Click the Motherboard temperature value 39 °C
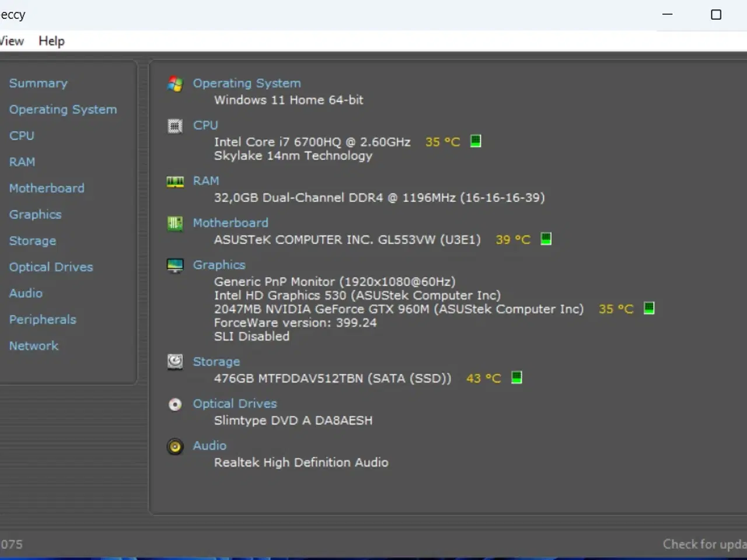 tap(513, 239)
